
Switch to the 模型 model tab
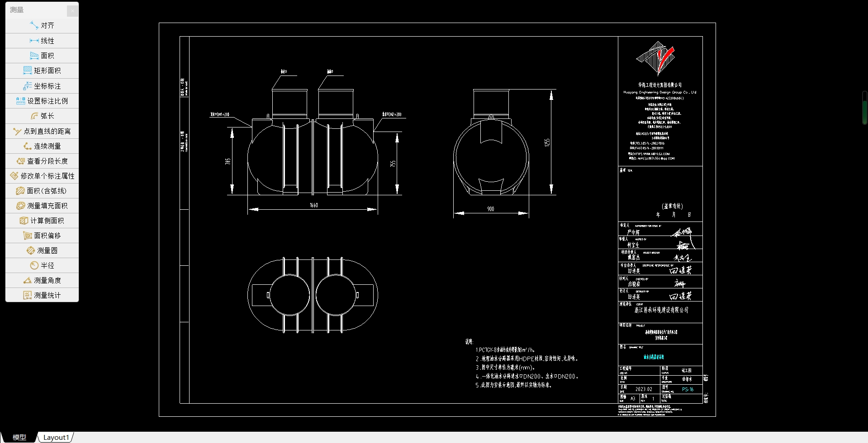[x=19, y=437]
